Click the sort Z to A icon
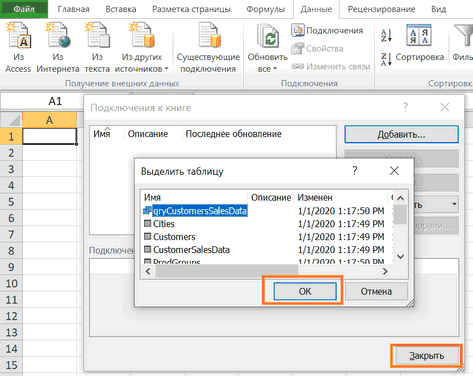 click(x=386, y=59)
